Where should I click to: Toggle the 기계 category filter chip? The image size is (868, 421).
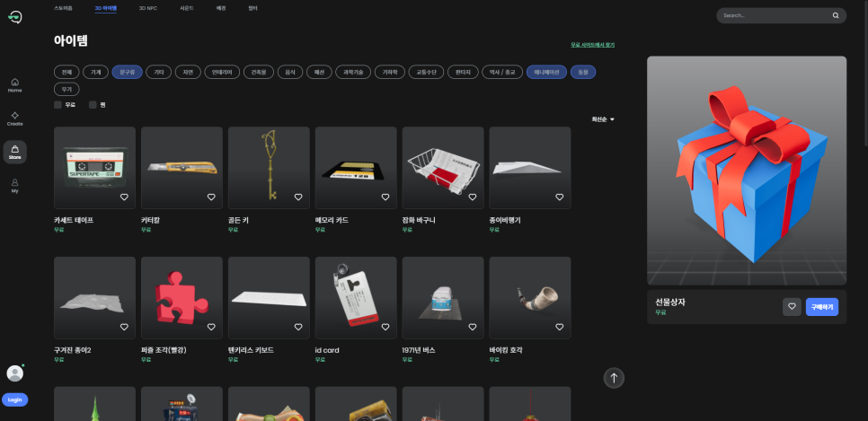click(x=96, y=72)
